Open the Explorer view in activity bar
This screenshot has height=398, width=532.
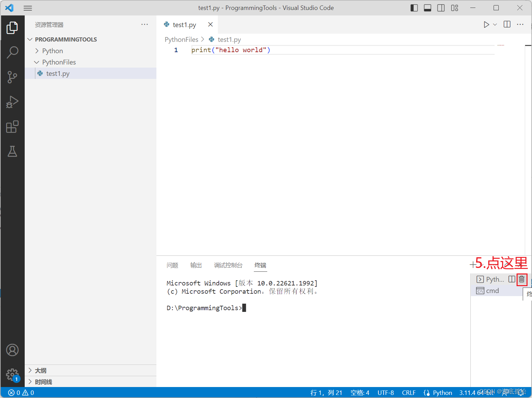pyautogui.click(x=12, y=28)
